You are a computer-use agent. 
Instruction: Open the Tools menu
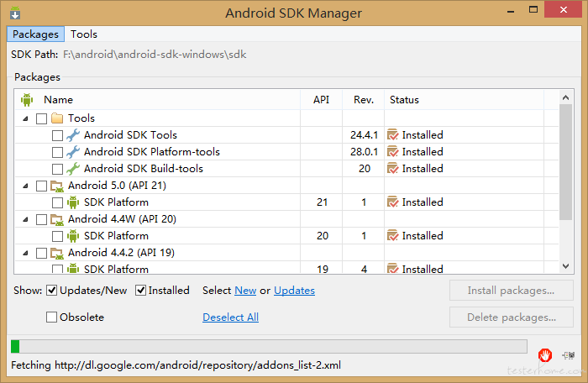point(84,34)
